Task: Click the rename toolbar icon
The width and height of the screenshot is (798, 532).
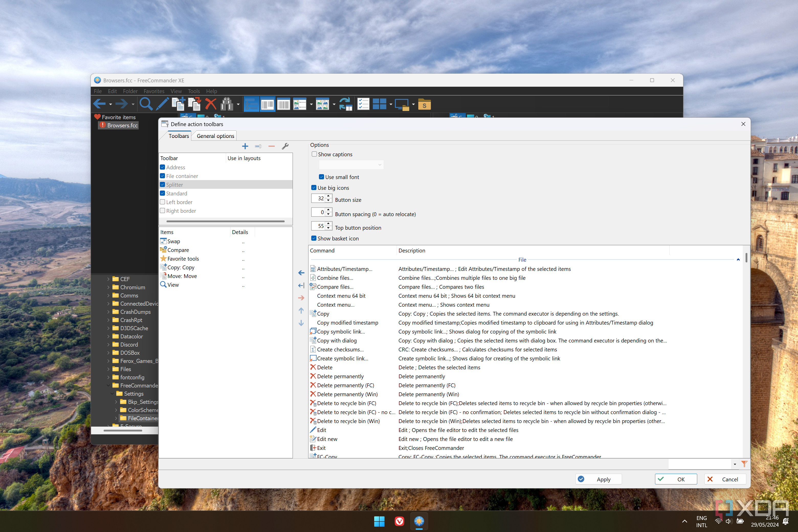Action: pyautogui.click(x=258, y=146)
